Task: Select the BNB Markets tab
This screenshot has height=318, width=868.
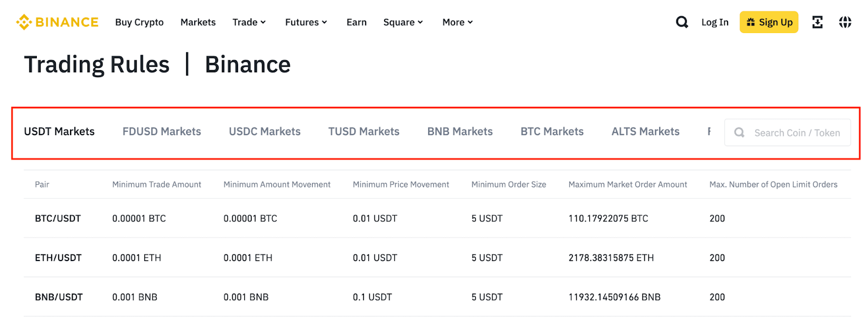Action: pyautogui.click(x=460, y=131)
